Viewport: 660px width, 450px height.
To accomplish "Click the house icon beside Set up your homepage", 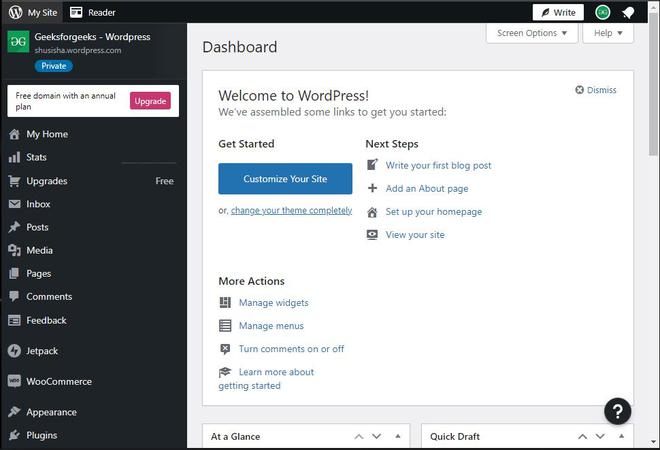I will point(372,212).
